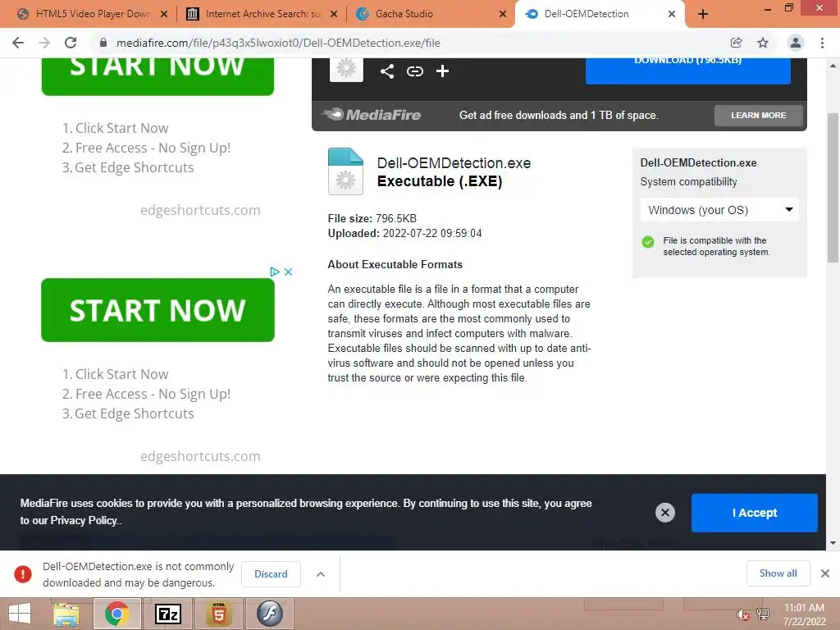Copy link with chain icon
840x630 pixels.
tap(414, 71)
